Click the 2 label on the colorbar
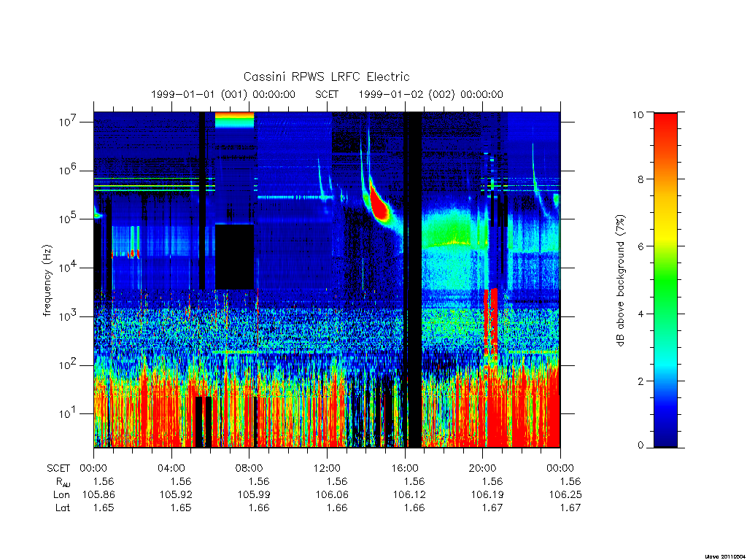The width and height of the screenshot is (747, 560). (640, 381)
